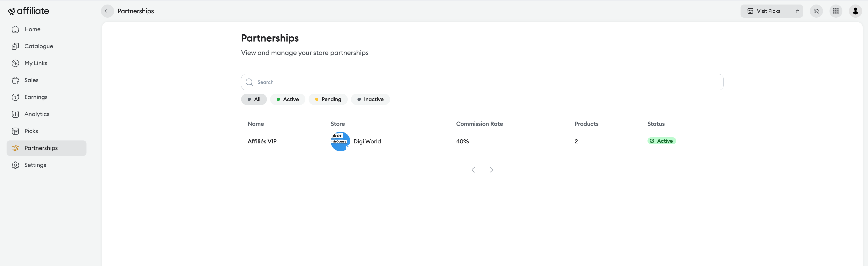Click the affiliate logo
Image resolution: width=868 pixels, height=266 pixels.
pyautogui.click(x=29, y=11)
